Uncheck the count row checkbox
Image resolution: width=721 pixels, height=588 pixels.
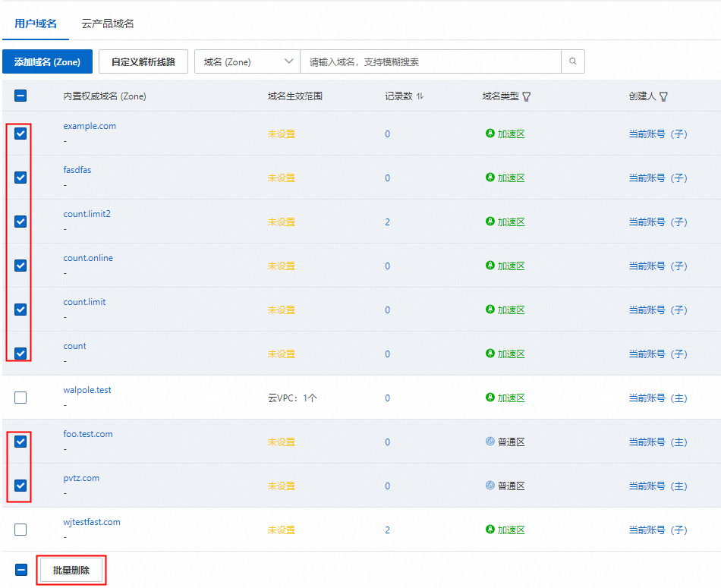pos(20,354)
